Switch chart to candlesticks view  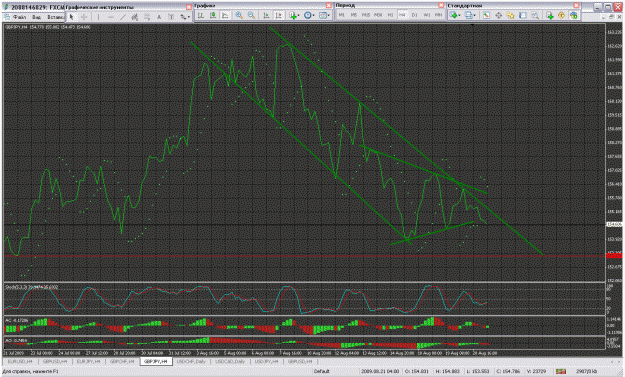point(213,15)
